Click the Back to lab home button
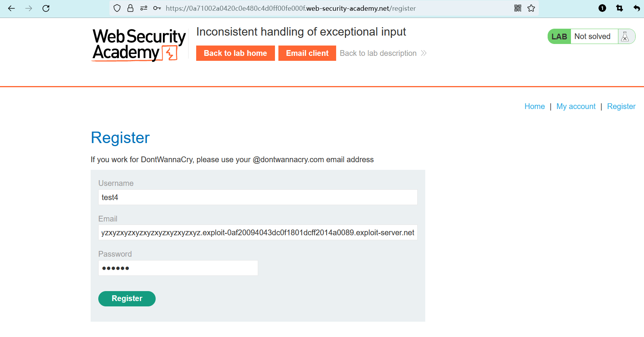The width and height of the screenshot is (644, 337). [x=235, y=53]
